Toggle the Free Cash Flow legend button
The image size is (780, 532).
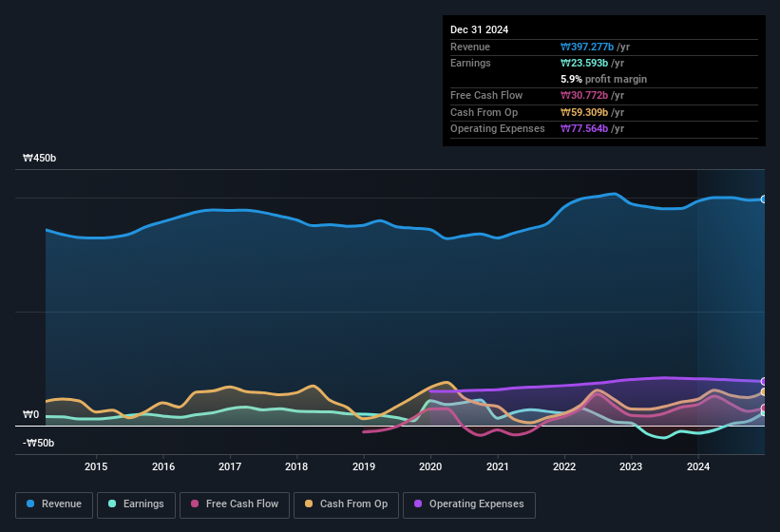tap(235, 504)
